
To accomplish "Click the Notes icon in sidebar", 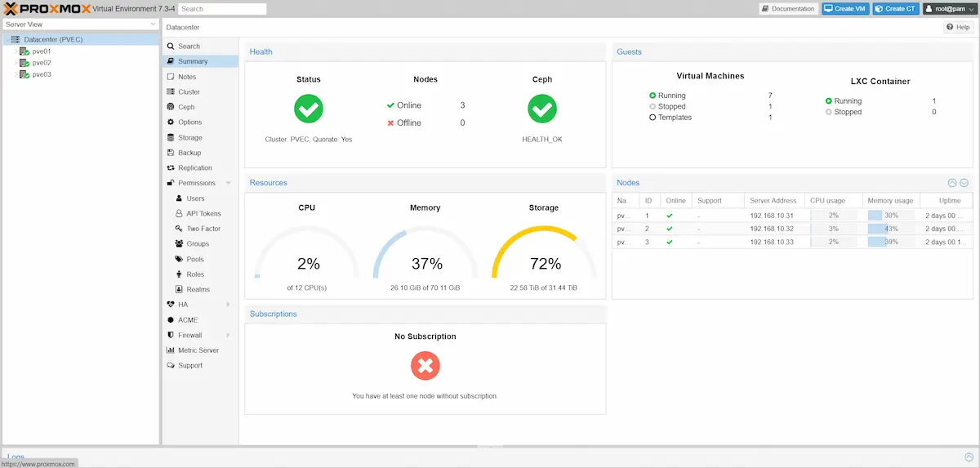I will tap(171, 77).
